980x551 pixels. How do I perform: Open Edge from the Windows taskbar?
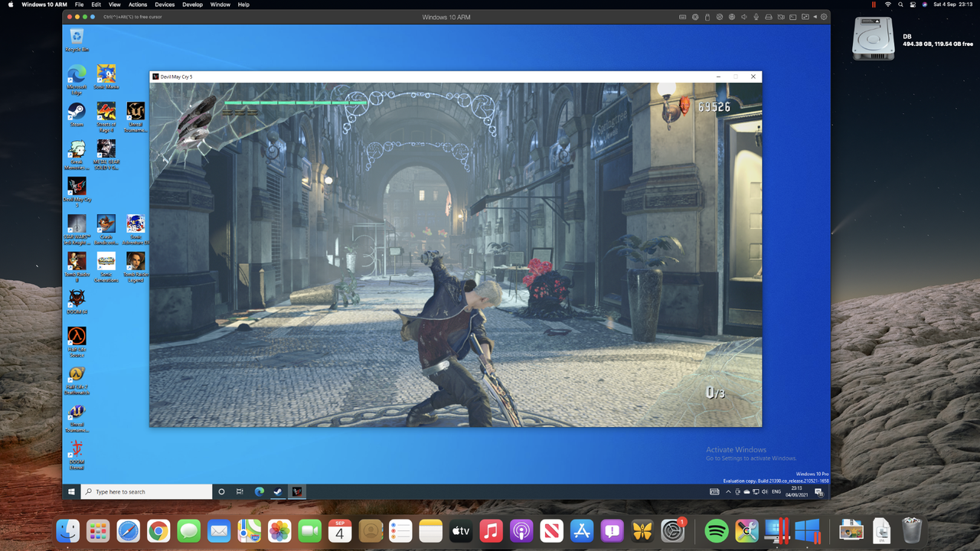pyautogui.click(x=259, y=491)
